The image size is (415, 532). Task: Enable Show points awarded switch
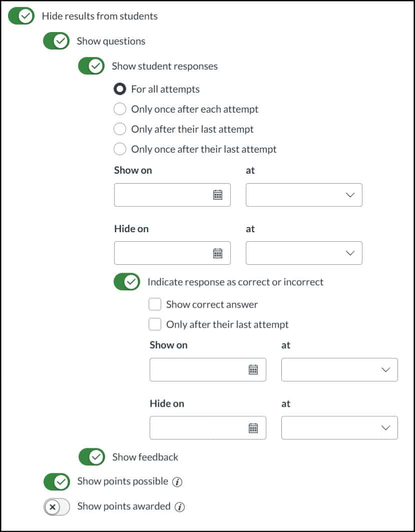click(x=57, y=507)
